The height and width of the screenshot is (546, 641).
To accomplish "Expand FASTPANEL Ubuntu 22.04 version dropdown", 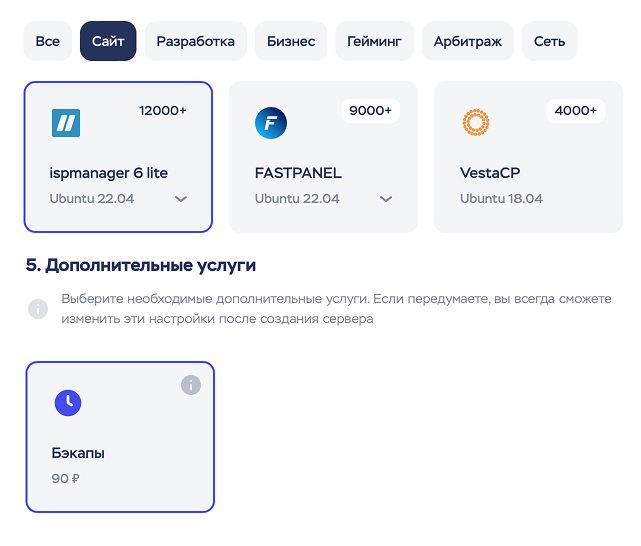I will point(386,199).
